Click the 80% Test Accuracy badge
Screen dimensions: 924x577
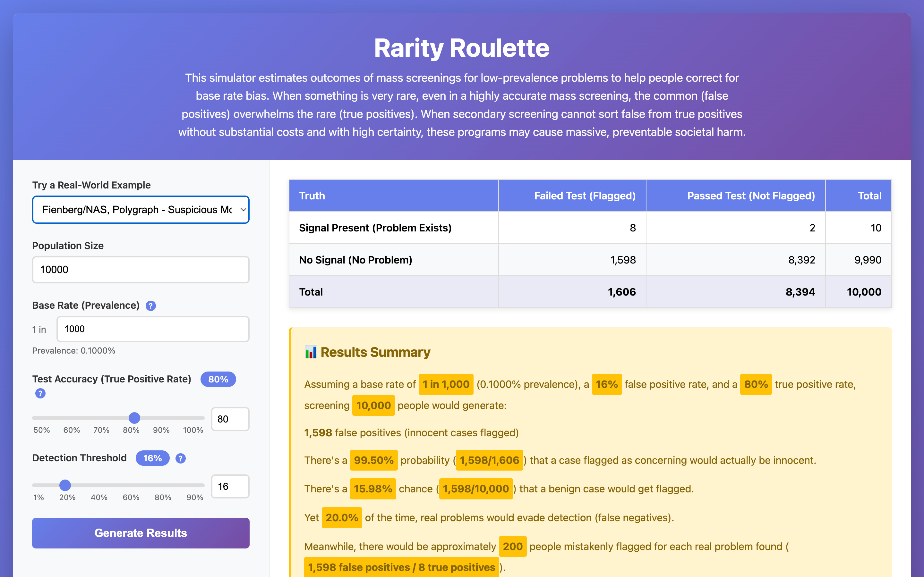[x=218, y=379]
